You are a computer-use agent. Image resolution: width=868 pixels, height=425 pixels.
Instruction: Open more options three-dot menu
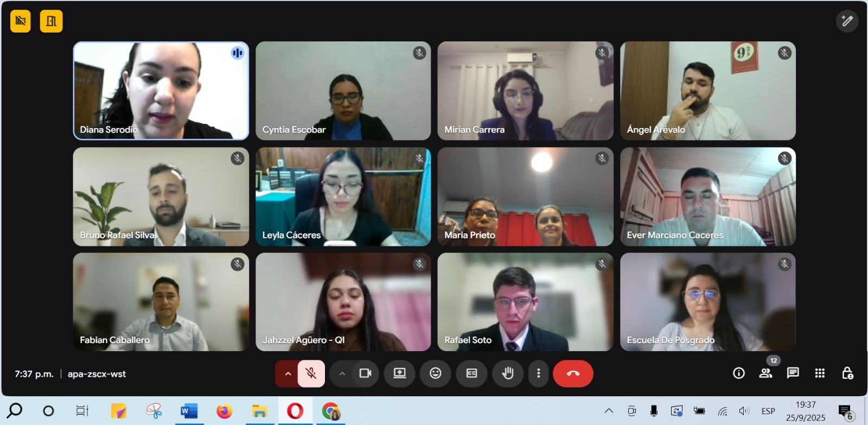tap(538, 373)
